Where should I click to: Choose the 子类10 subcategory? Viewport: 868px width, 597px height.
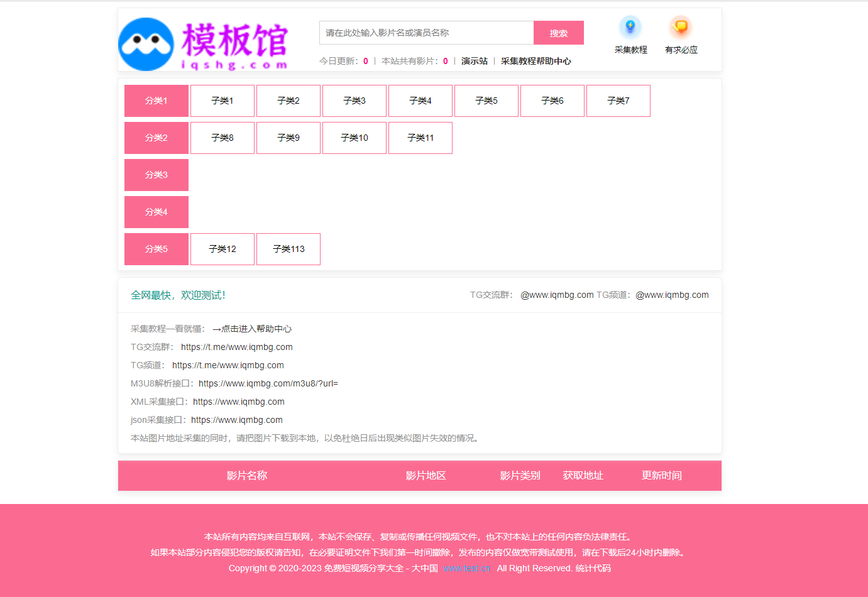pyautogui.click(x=354, y=138)
